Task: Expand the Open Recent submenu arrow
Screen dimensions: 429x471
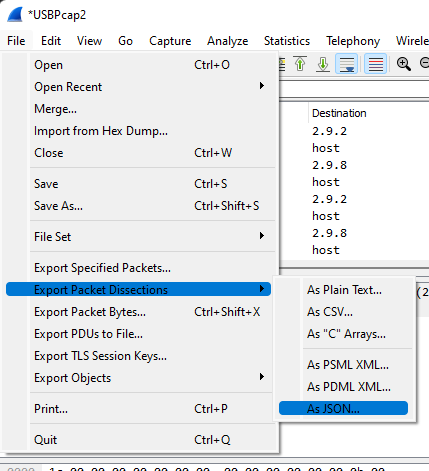Action: coord(262,86)
